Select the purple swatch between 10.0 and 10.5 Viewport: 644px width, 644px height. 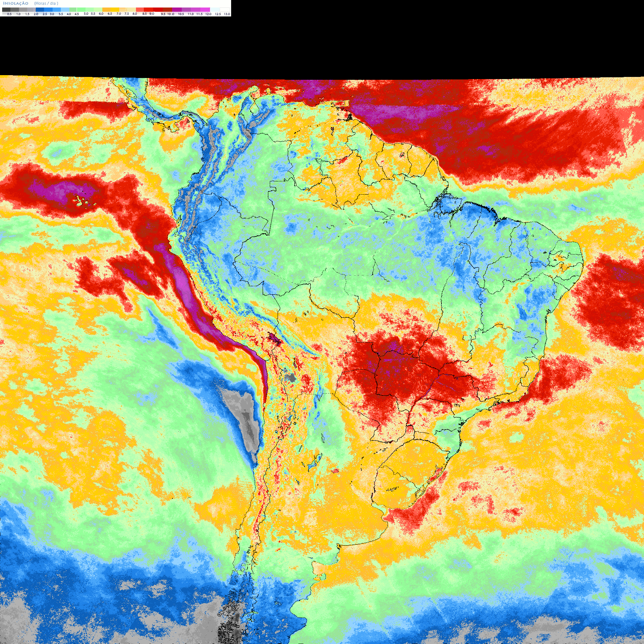tap(177, 10)
